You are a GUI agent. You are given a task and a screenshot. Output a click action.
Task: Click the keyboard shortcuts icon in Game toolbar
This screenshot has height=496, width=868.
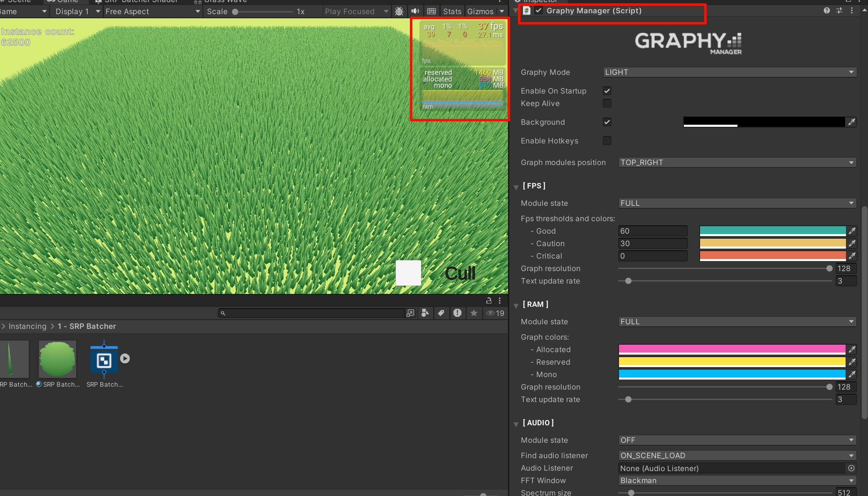(x=432, y=11)
